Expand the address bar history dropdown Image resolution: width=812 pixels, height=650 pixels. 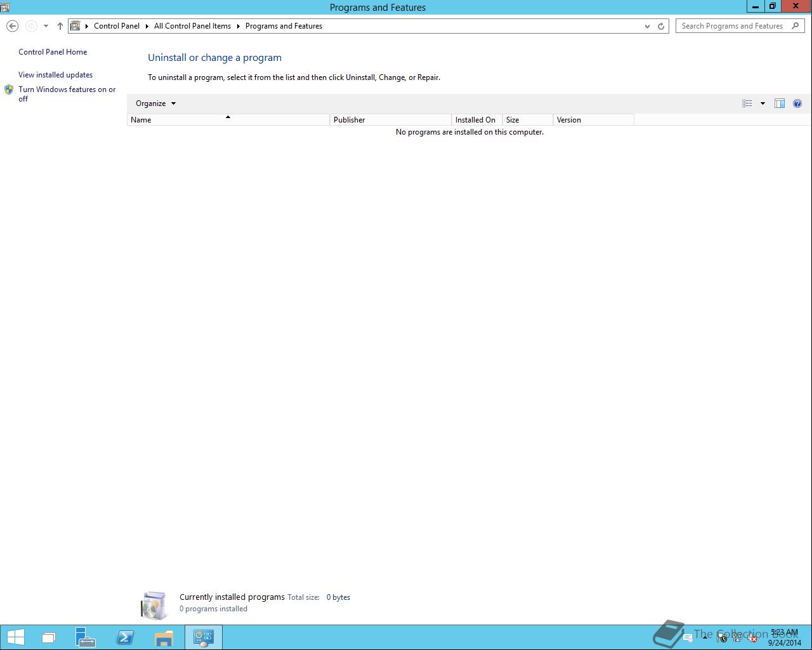tap(647, 26)
